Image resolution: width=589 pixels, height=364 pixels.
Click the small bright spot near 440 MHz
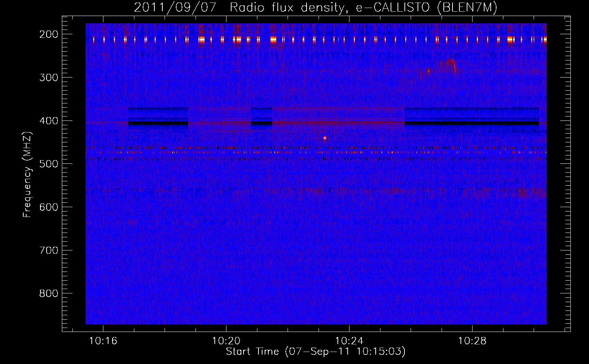pos(325,138)
